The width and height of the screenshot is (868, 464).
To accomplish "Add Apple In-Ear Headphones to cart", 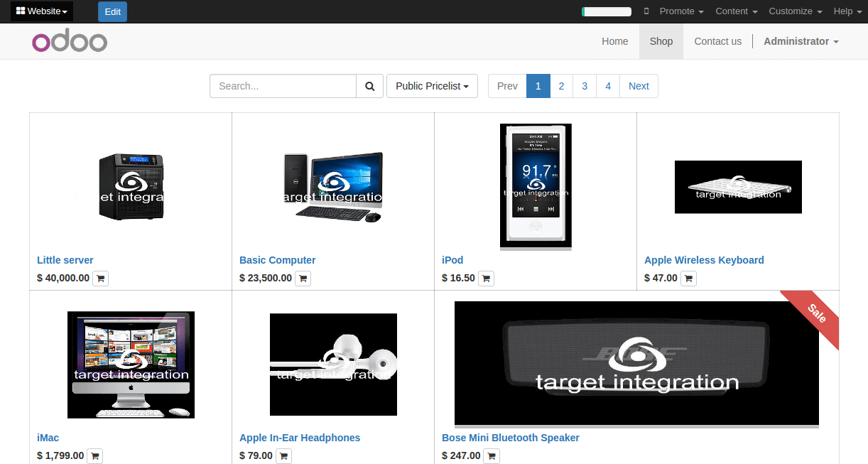I will (x=283, y=456).
